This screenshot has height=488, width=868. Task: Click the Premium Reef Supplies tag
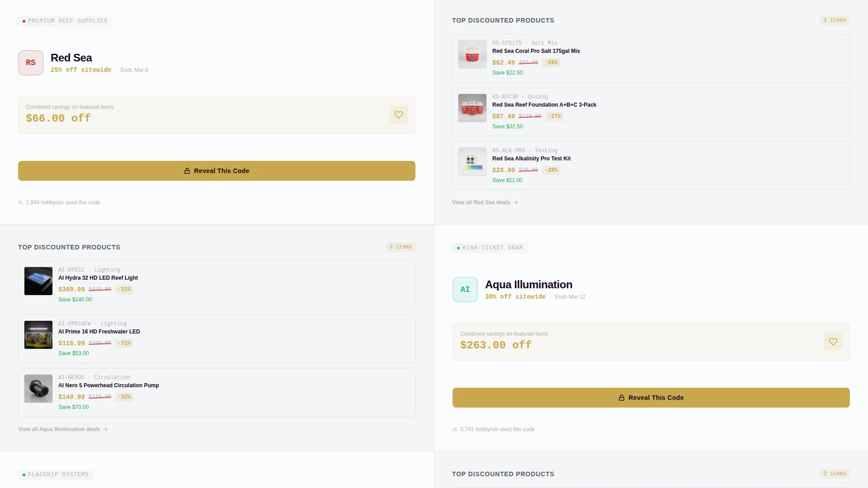[65, 21]
